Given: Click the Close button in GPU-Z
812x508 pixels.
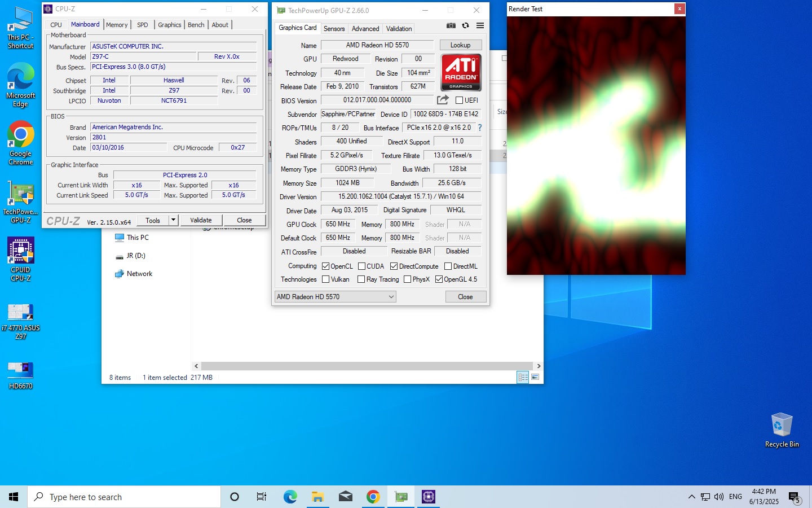Looking at the screenshot, I should click(x=465, y=297).
